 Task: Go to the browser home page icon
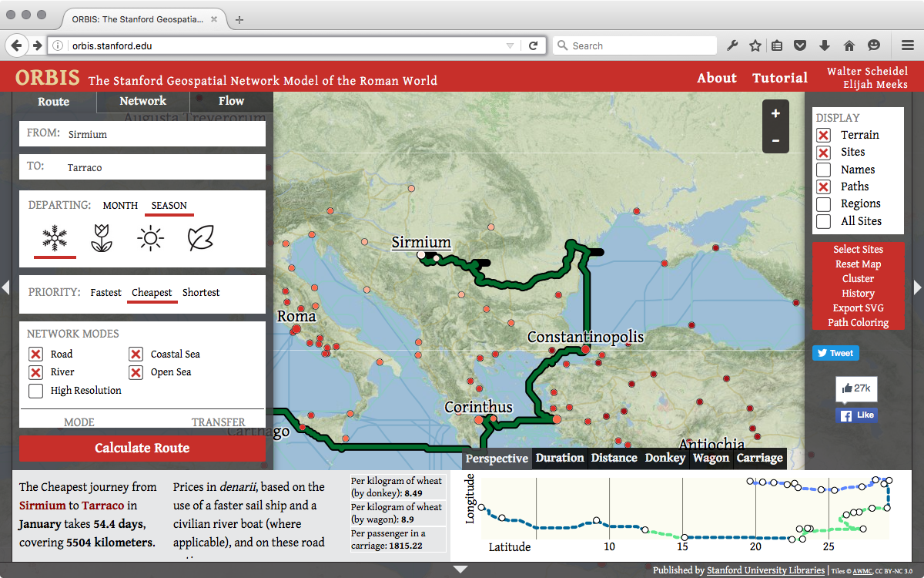[x=849, y=45]
